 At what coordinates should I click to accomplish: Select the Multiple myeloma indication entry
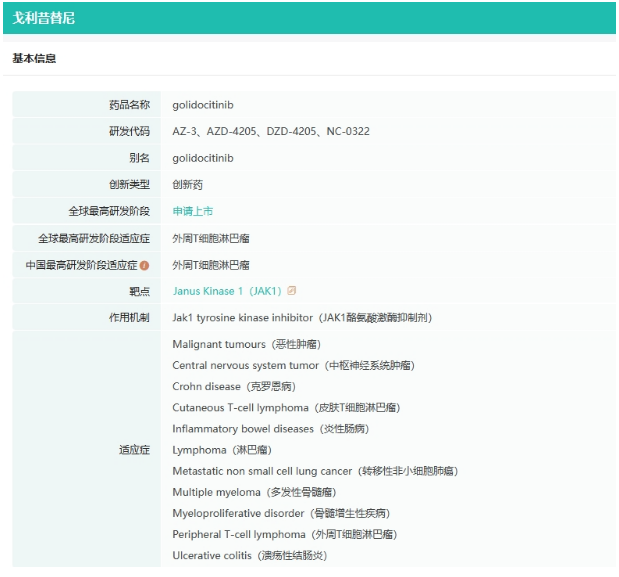(x=254, y=492)
